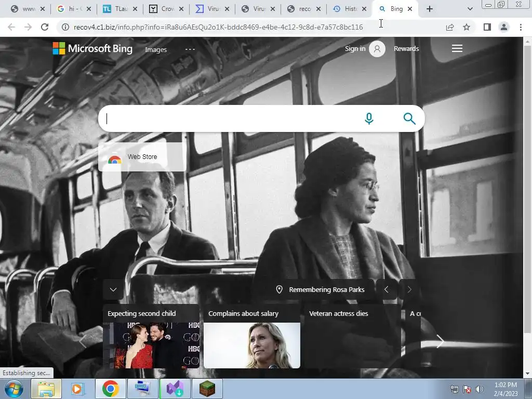Reload the page

45,27
